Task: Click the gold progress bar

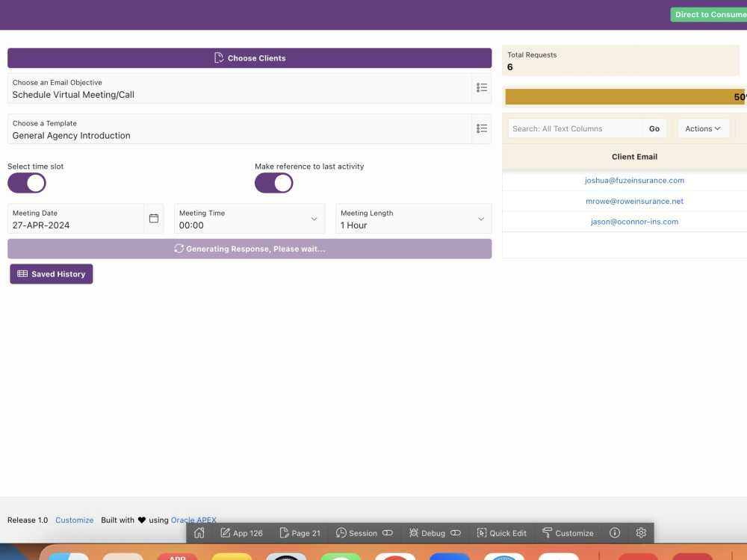Action: (626, 96)
